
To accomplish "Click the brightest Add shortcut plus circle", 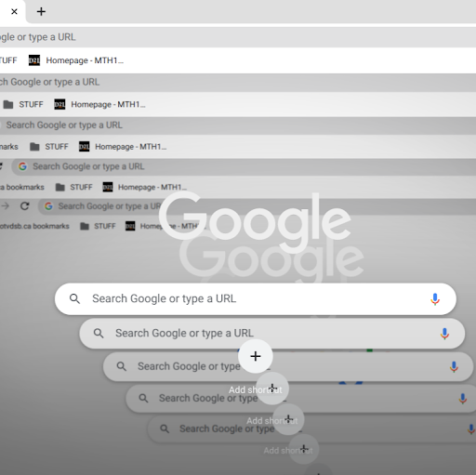I will tap(256, 356).
